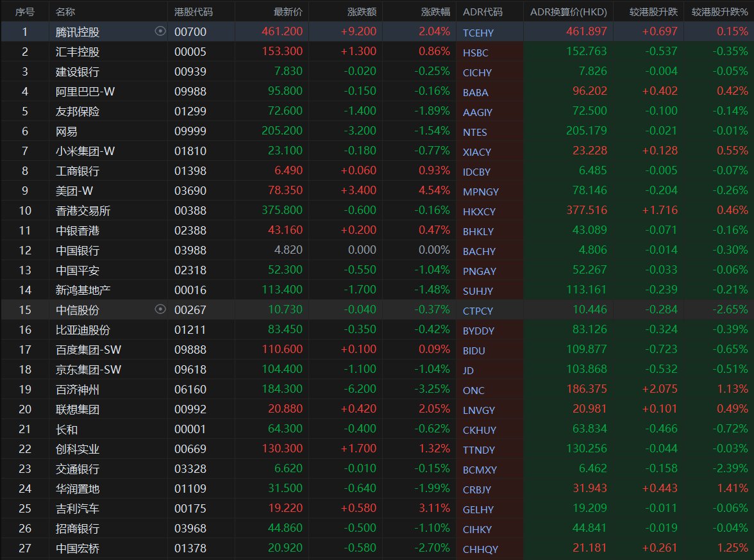Click the 序号 column header
This screenshot has width=754, height=560.
coord(25,12)
